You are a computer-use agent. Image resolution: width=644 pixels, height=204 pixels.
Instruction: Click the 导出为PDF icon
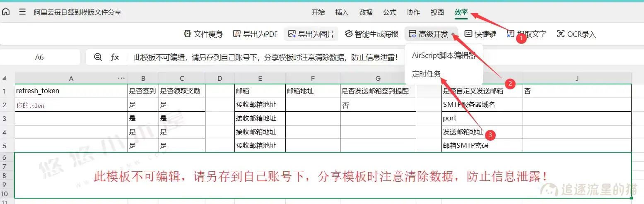237,34
